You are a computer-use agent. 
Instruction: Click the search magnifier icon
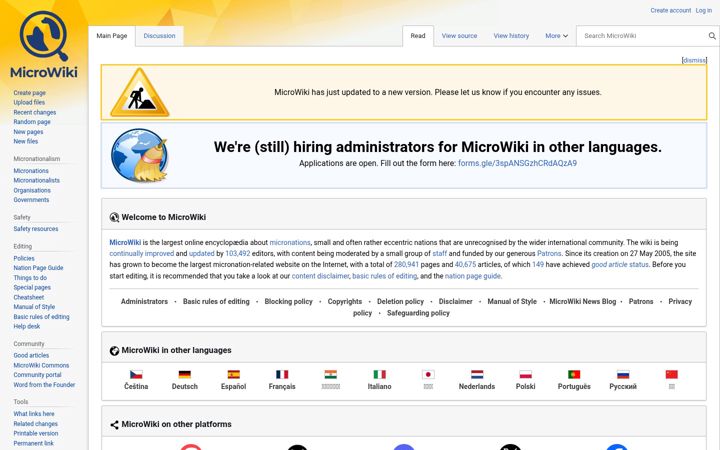[712, 36]
